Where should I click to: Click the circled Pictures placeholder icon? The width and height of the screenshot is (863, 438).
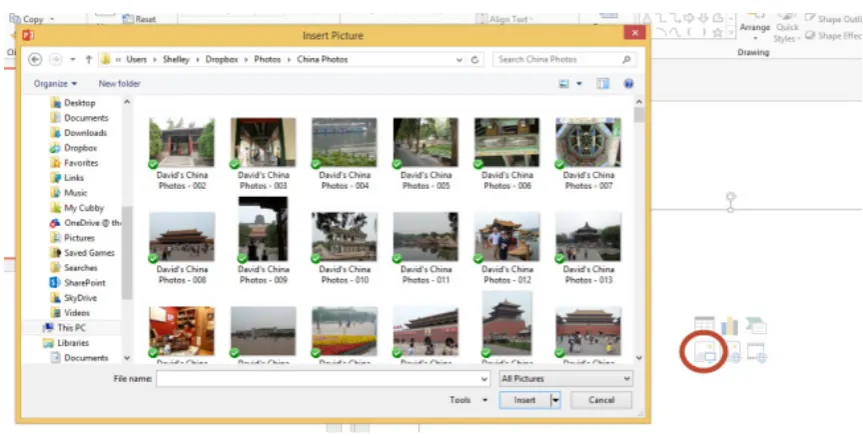pyautogui.click(x=704, y=351)
